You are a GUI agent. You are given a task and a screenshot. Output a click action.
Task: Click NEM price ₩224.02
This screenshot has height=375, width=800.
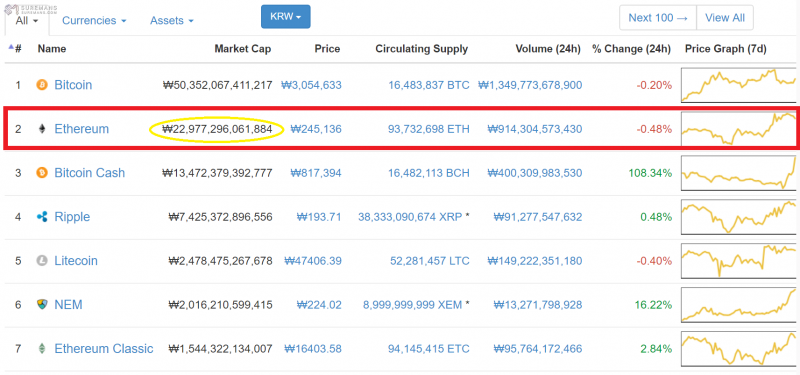(319, 305)
